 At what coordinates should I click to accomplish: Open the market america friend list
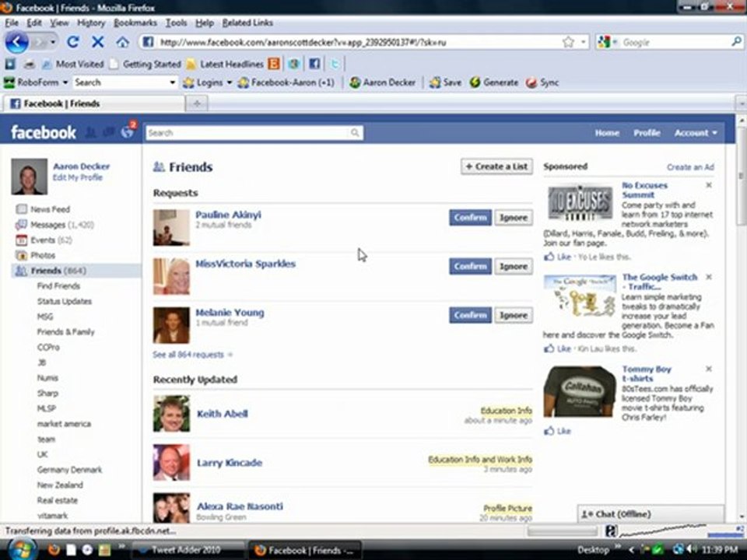coord(64,424)
